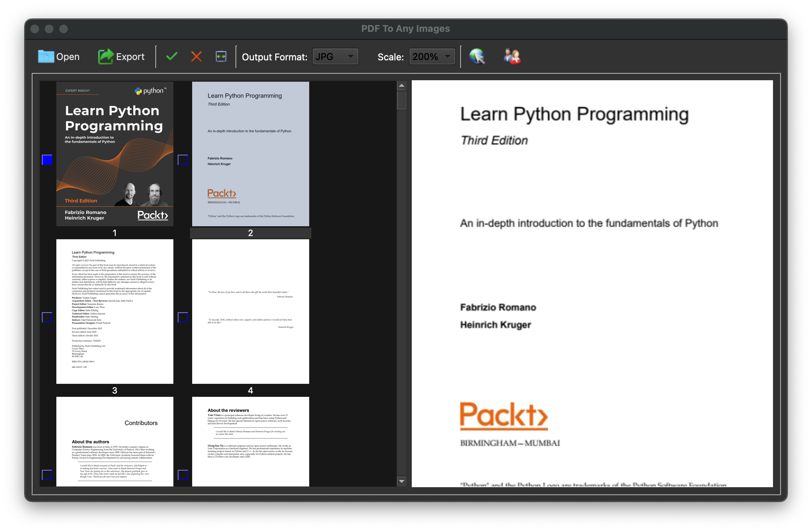Click the Export text label
812x532 pixels.
click(x=130, y=57)
